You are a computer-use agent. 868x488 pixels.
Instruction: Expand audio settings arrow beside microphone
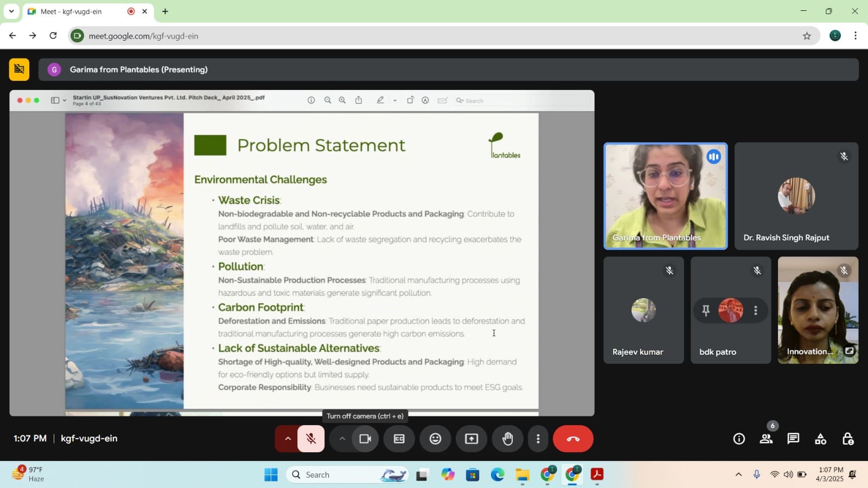(288, 439)
